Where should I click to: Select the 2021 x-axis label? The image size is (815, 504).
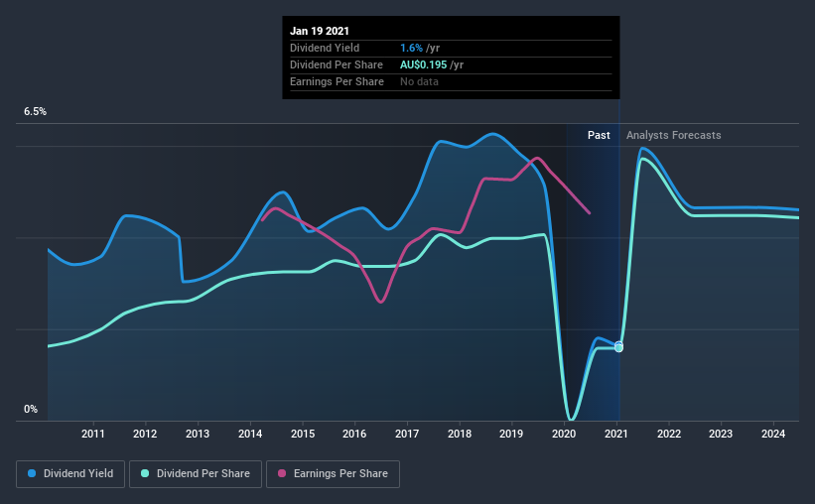(x=615, y=434)
